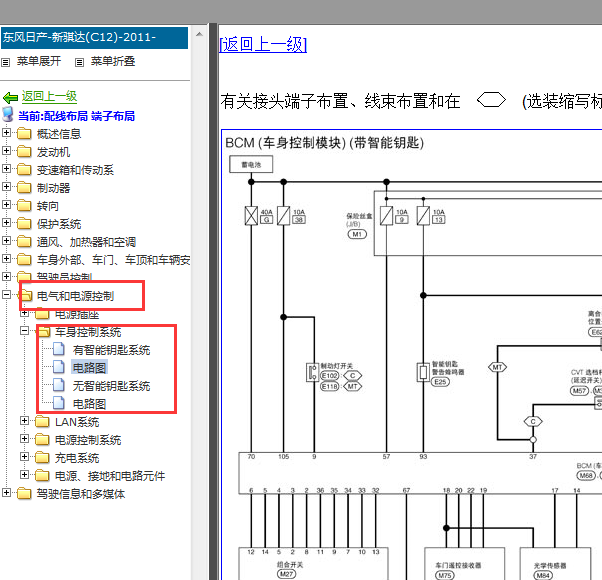Open [返回上一级] link above the diagram
Screen dimensions: 602x580
(263, 45)
